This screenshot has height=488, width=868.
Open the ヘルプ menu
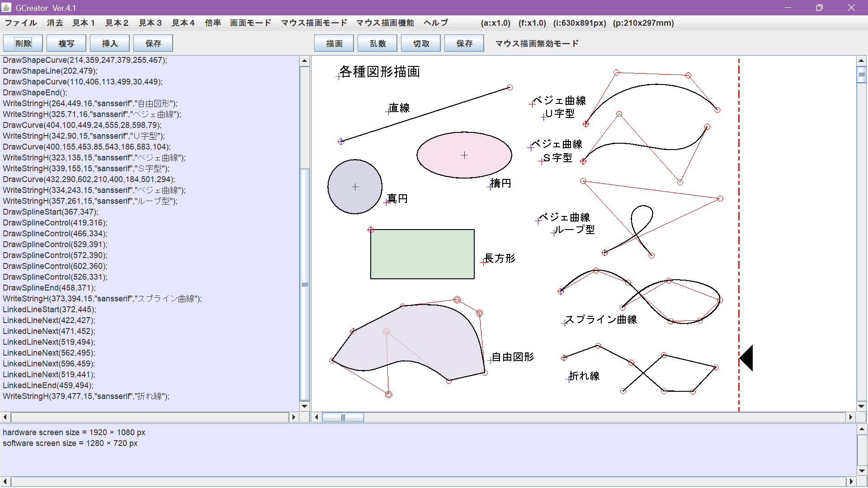pos(436,23)
